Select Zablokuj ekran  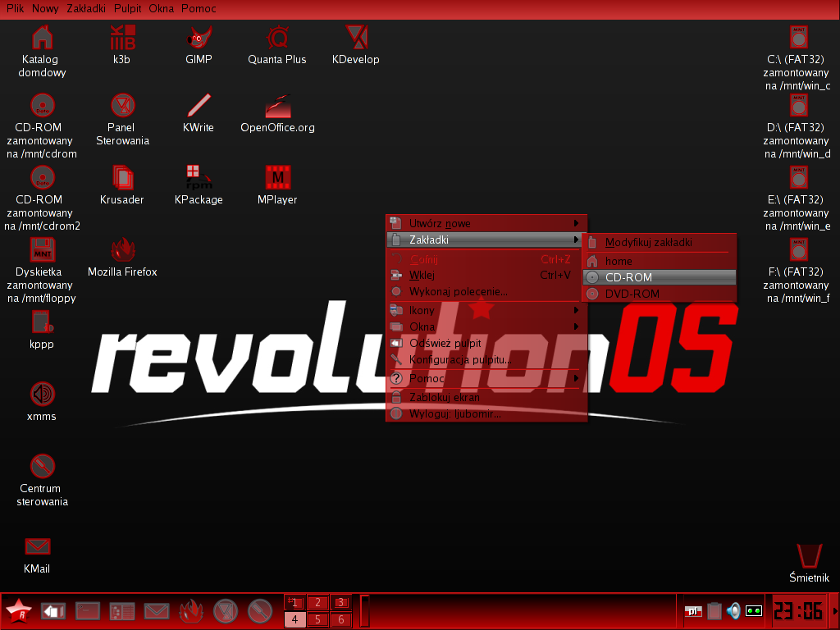coord(486,398)
